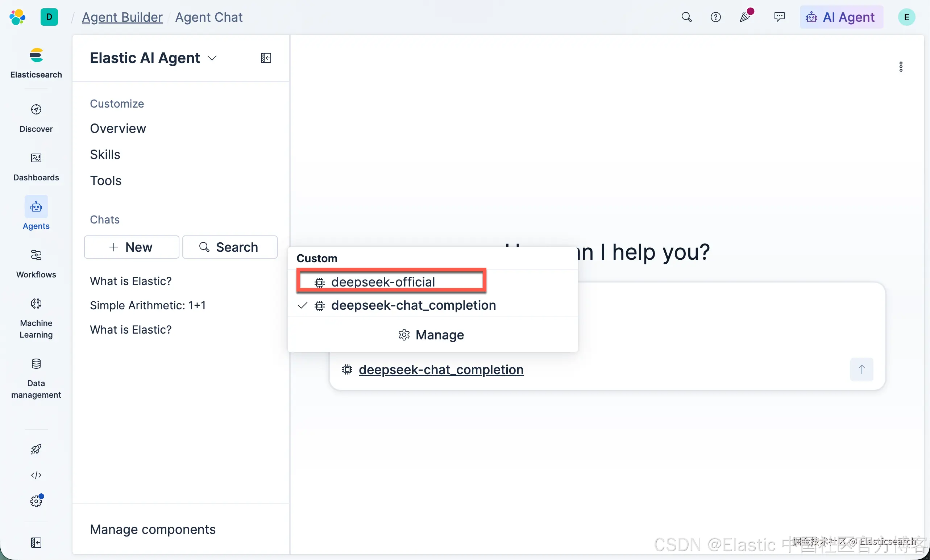Click the rocket getting-started icon
This screenshot has width=930, height=560.
tap(36, 449)
